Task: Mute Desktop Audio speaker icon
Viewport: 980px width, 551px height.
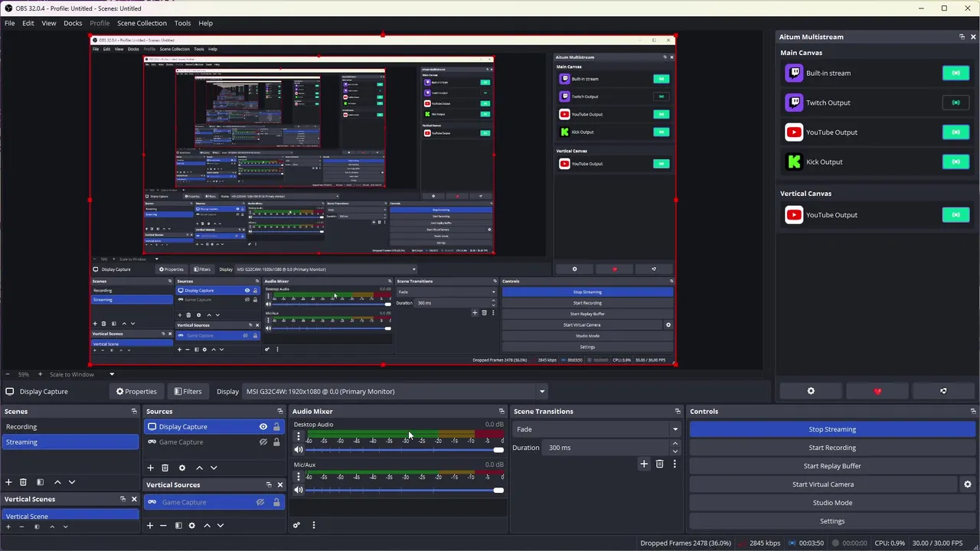Action: tap(299, 450)
